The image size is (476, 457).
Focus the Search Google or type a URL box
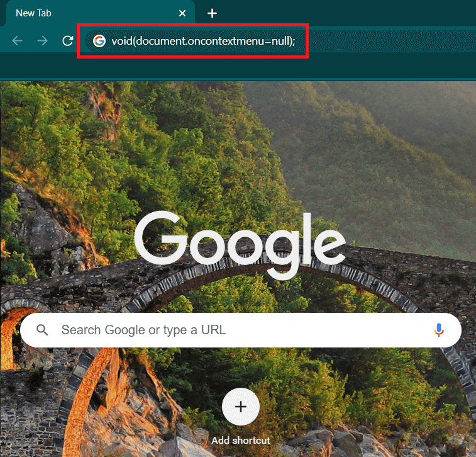coord(239,330)
